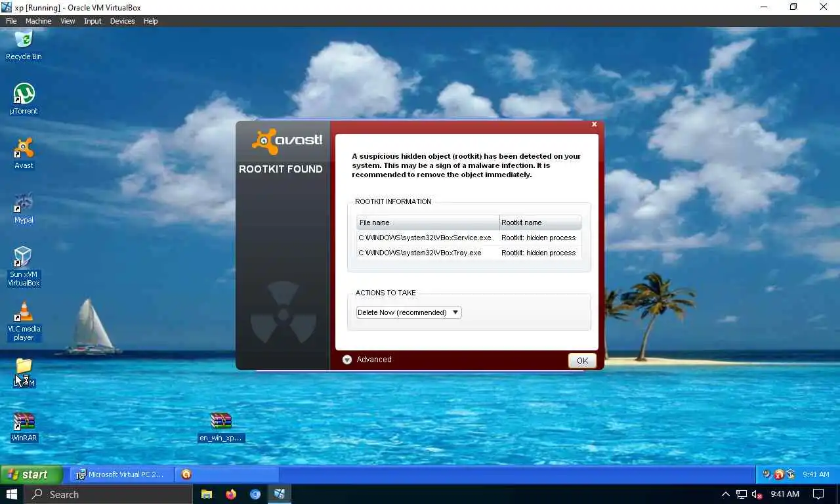Close the Avast rootkit dialog
This screenshot has height=504, width=840.
(x=595, y=124)
